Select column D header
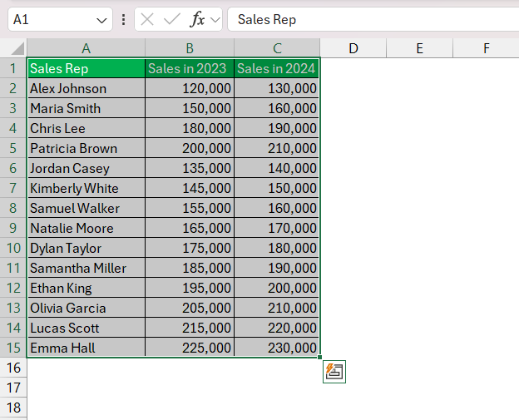519x420 pixels. (353, 48)
